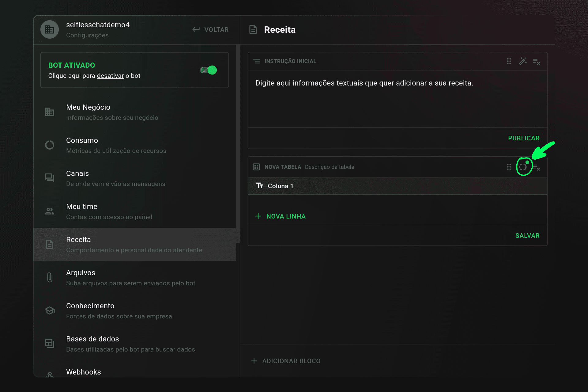Click the PUBLICAR button

[524, 138]
